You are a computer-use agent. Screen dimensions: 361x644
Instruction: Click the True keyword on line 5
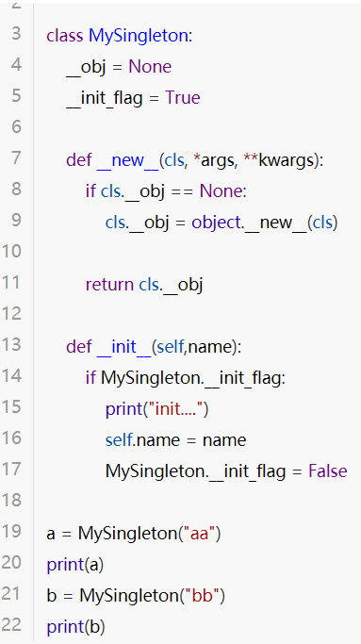(183, 98)
